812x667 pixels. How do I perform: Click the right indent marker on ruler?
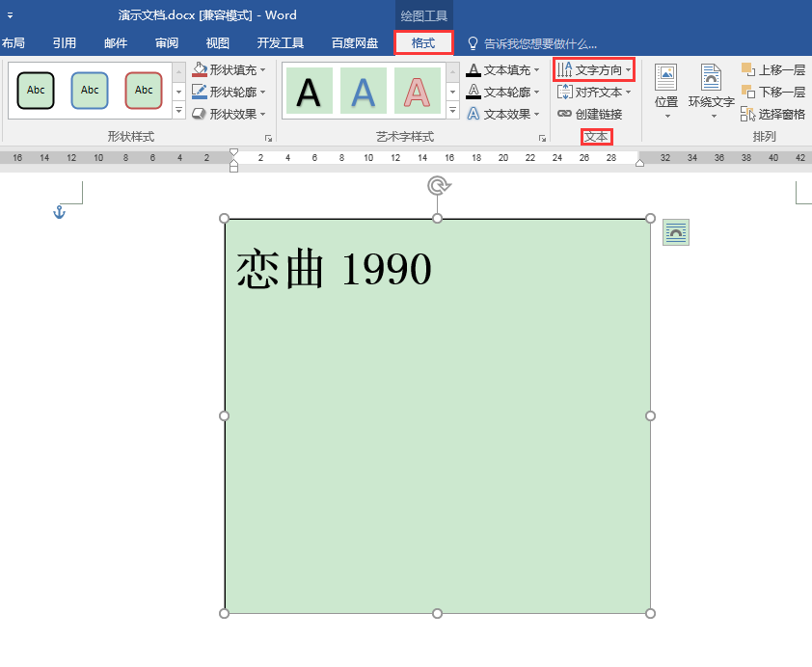point(640,163)
